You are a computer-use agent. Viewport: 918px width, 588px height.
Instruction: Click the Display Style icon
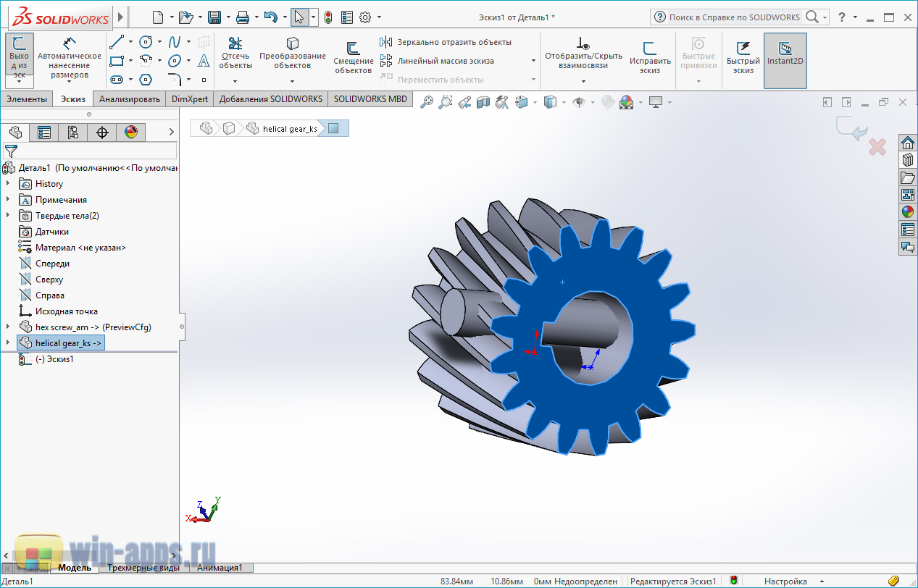[550, 102]
